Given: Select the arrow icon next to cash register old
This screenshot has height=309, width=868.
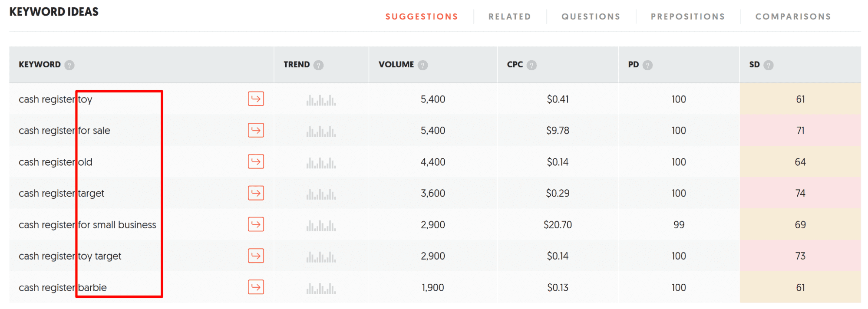Looking at the screenshot, I should pos(256,161).
